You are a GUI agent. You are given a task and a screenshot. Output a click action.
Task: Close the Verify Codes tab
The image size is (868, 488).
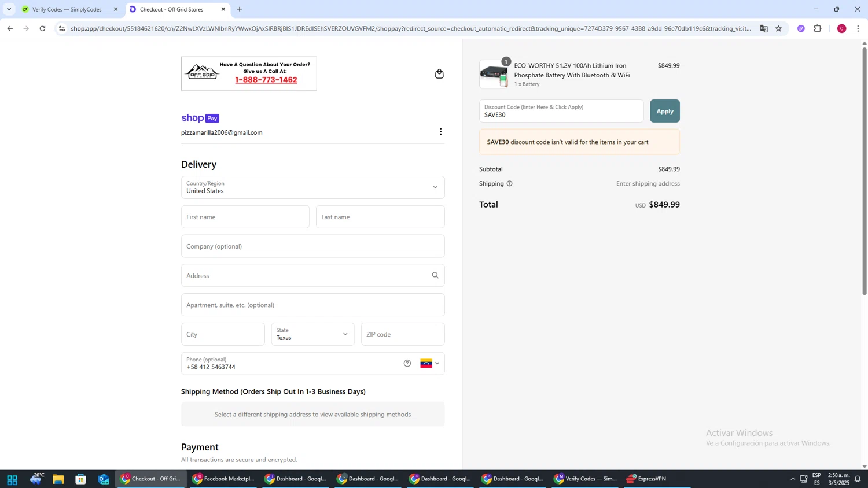[116, 9]
